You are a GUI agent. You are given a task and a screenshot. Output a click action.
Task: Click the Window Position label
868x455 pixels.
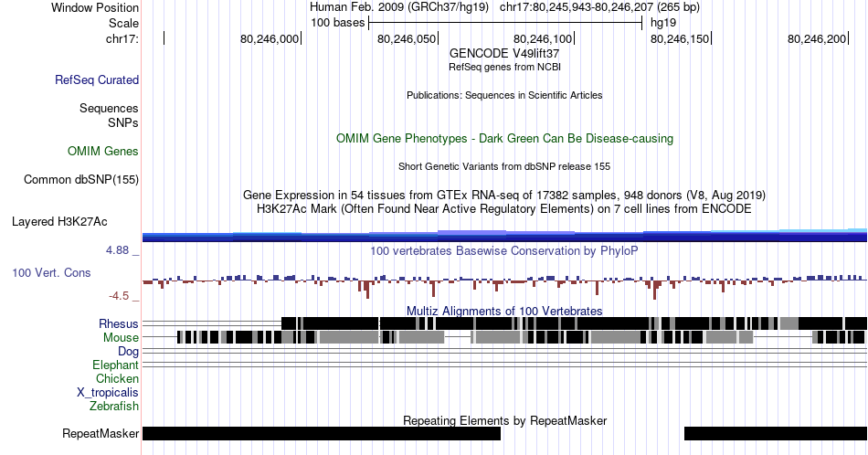click(95, 7)
